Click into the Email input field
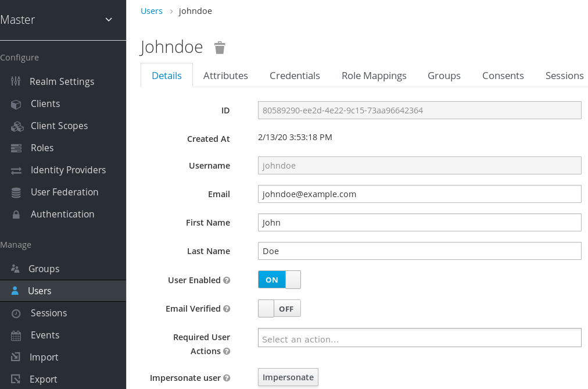The height and width of the screenshot is (389, 588). 420,194
